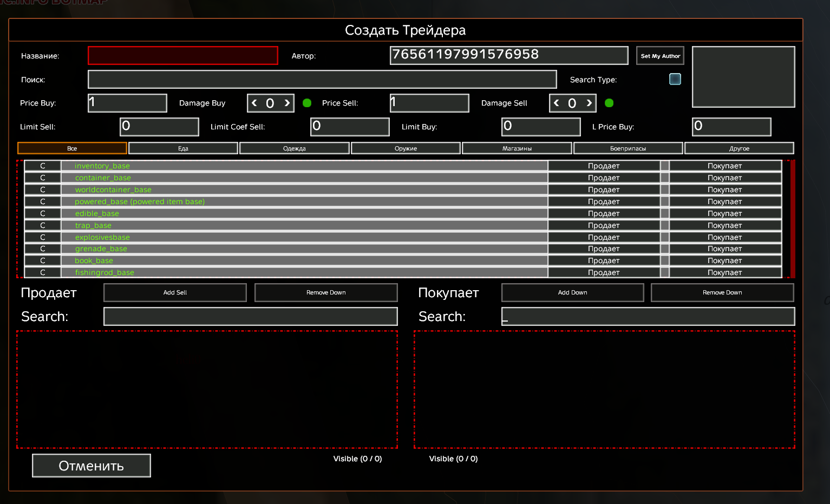Switch to the Оружие category tab

[x=406, y=148]
